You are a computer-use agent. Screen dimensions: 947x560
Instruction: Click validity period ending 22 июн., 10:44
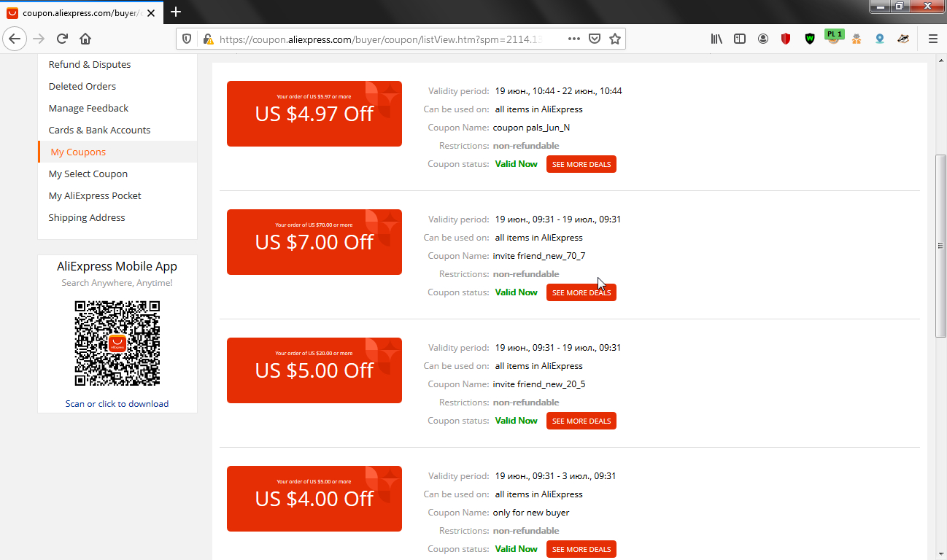point(559,91)
